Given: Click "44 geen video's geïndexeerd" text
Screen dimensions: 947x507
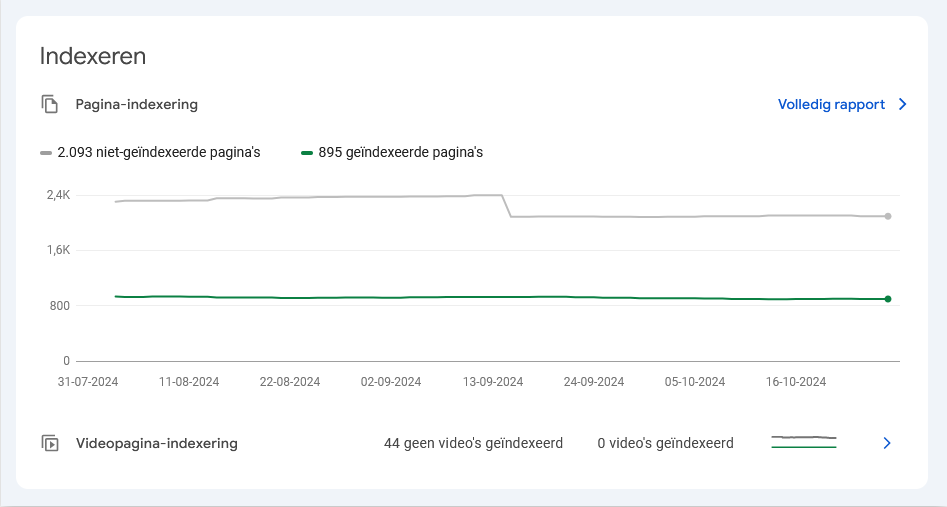Looking at the screenshot, I should (474, 443).
